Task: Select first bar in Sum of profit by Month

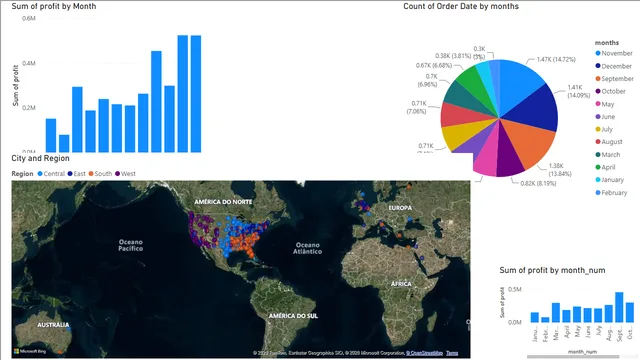Action: [x=51, y=136]
